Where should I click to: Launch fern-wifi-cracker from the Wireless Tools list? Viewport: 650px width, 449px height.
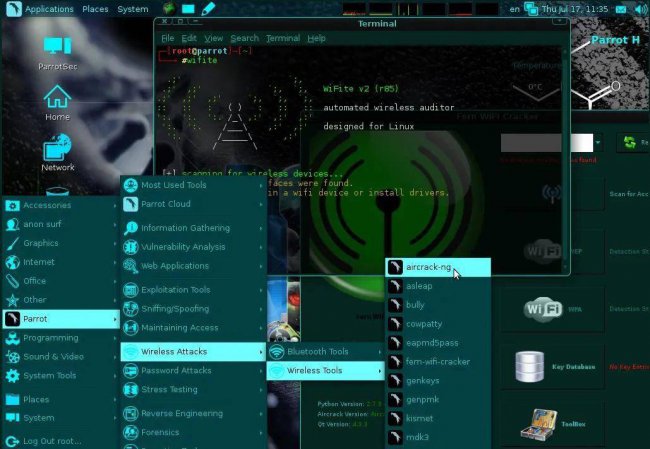pos(438,362)
